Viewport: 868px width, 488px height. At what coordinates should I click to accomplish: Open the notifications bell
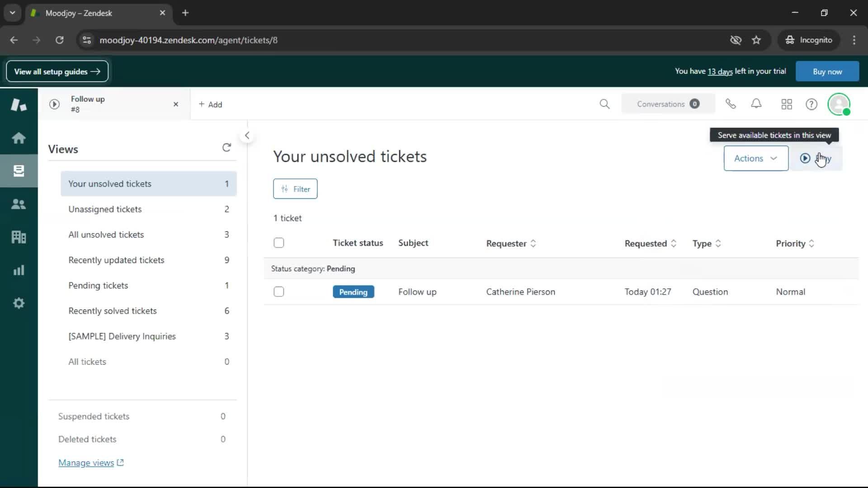[756, 104]
